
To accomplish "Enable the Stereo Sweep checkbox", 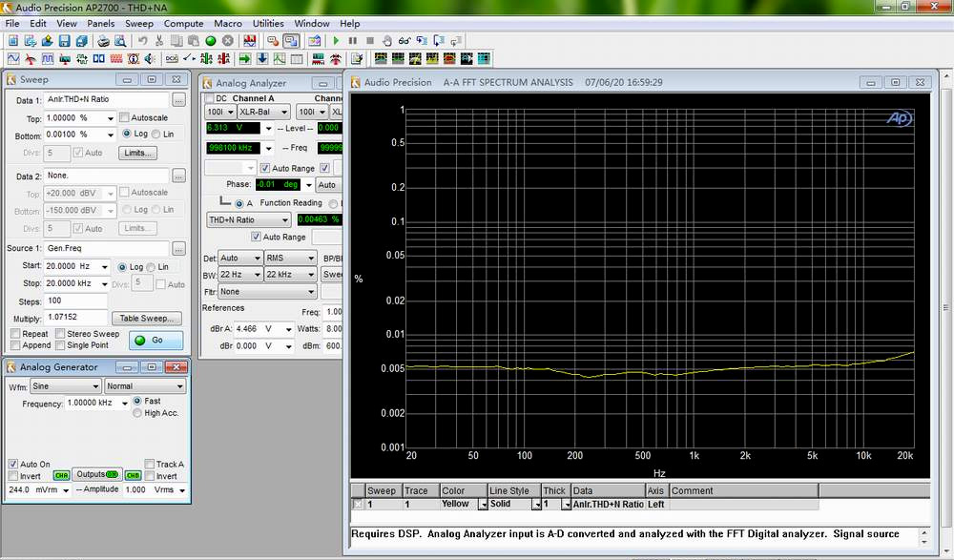I will click(60, 334).
